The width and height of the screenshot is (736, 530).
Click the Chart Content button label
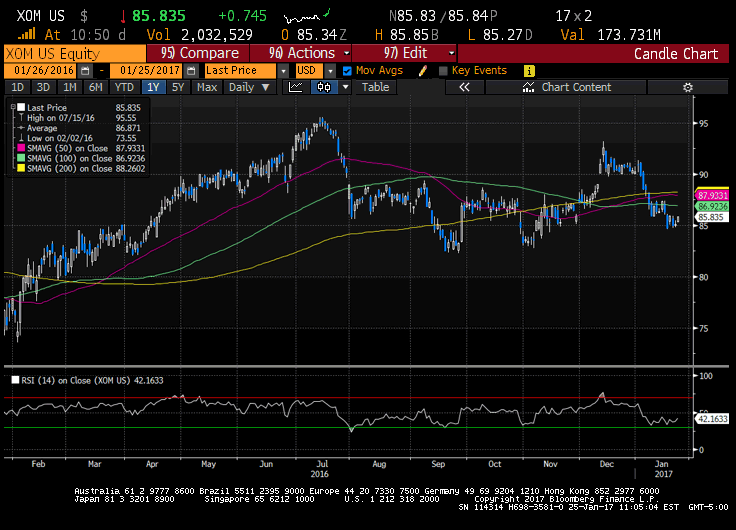(x=576, y=87)
